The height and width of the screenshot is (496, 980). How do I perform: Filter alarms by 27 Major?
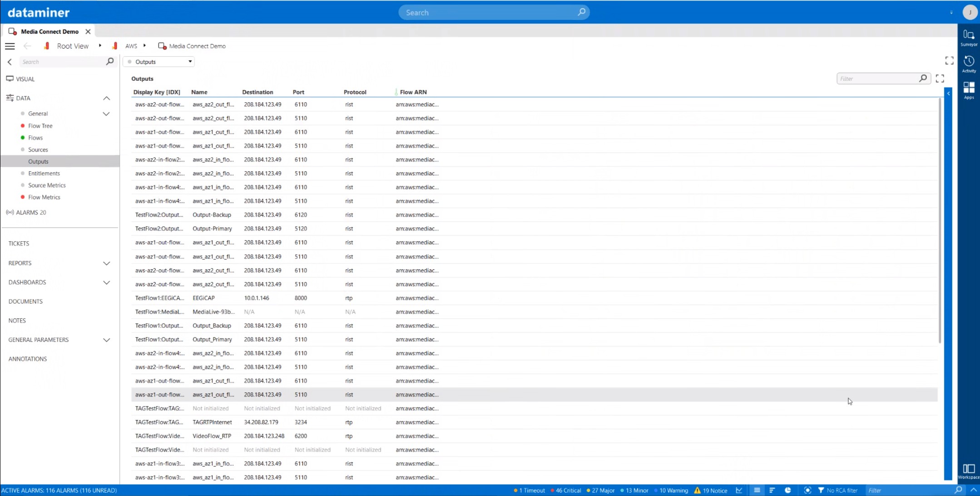click(x=600, y=490)
